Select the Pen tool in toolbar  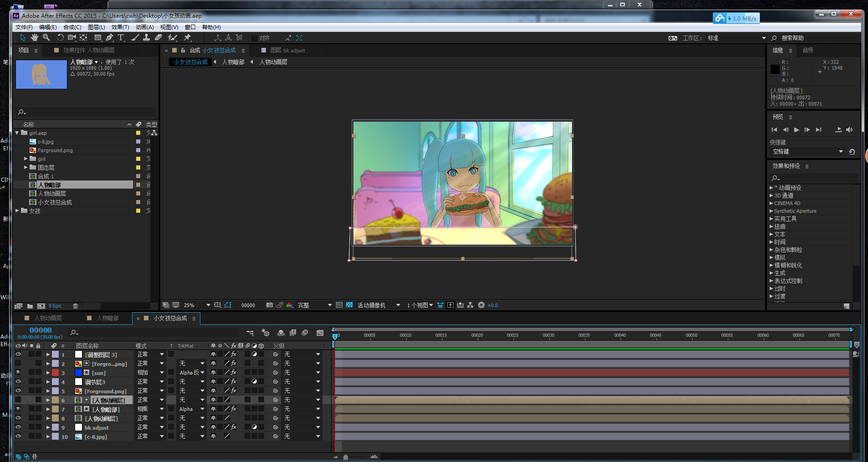(109, 38)
